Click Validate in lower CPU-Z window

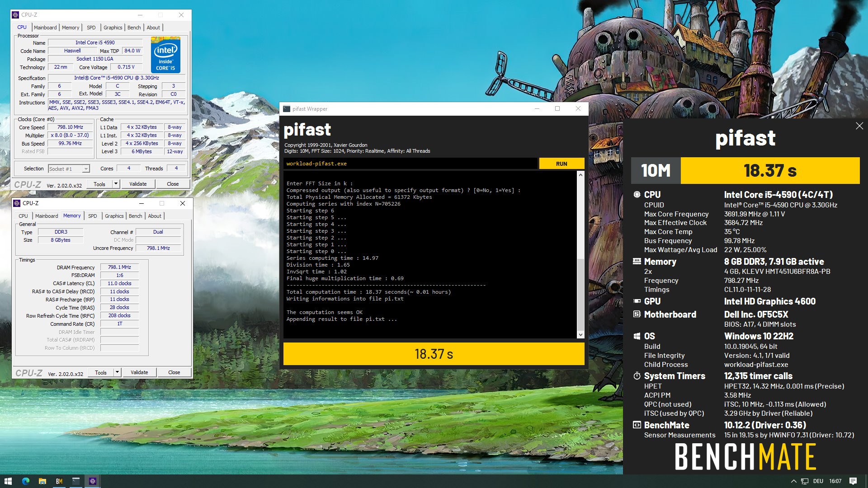(x=139, y=373)
